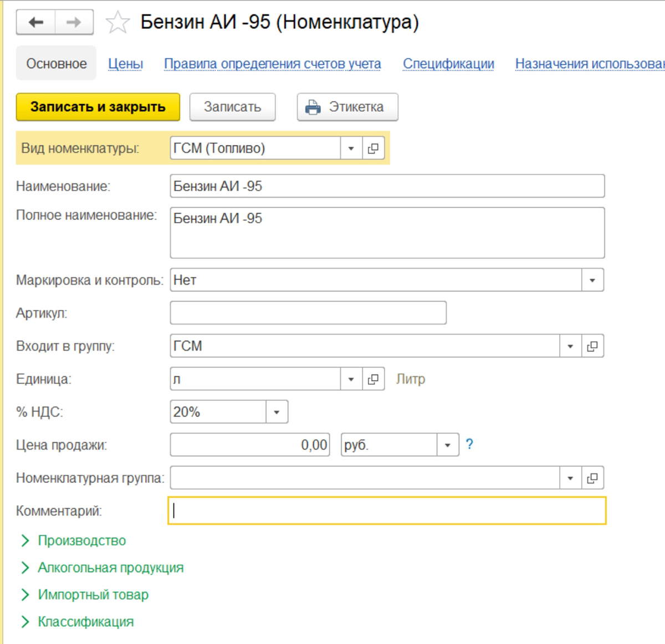Open the currency руб. dropdown
Image resolution: width=665 pixels, height=644 pixels.
point(447,445)
